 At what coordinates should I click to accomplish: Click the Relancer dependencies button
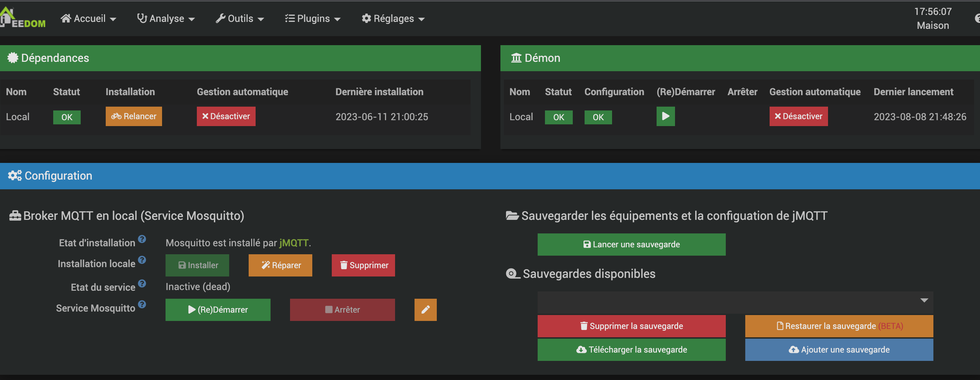tap(134, 116)
